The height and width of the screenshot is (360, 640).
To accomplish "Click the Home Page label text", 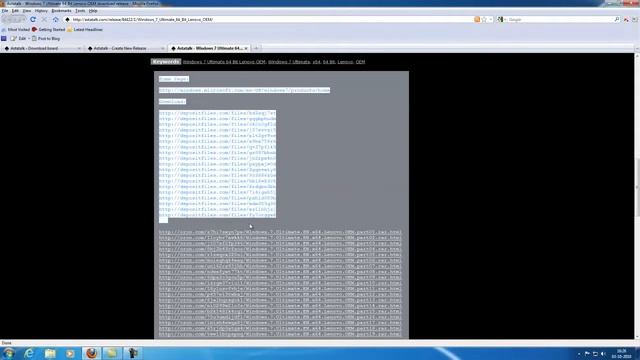I will [x=174, y=79].
